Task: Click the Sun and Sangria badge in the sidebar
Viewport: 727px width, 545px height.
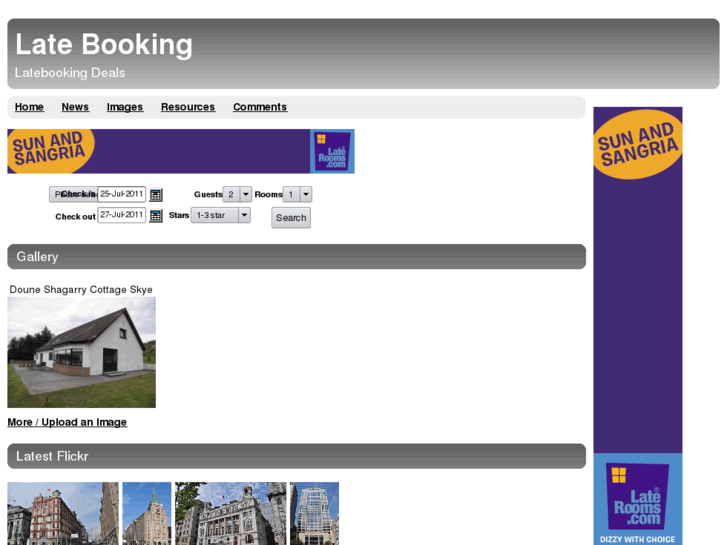Action: 638,144
